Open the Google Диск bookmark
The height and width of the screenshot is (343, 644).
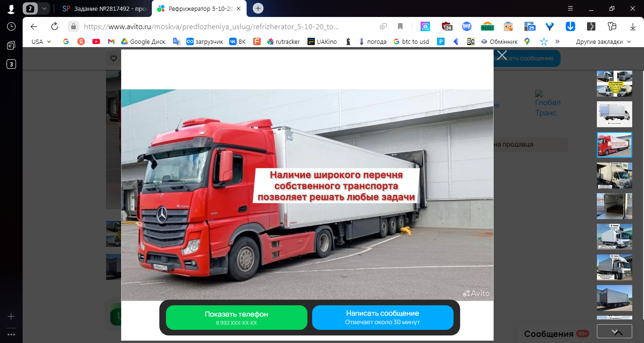[143, 41]
